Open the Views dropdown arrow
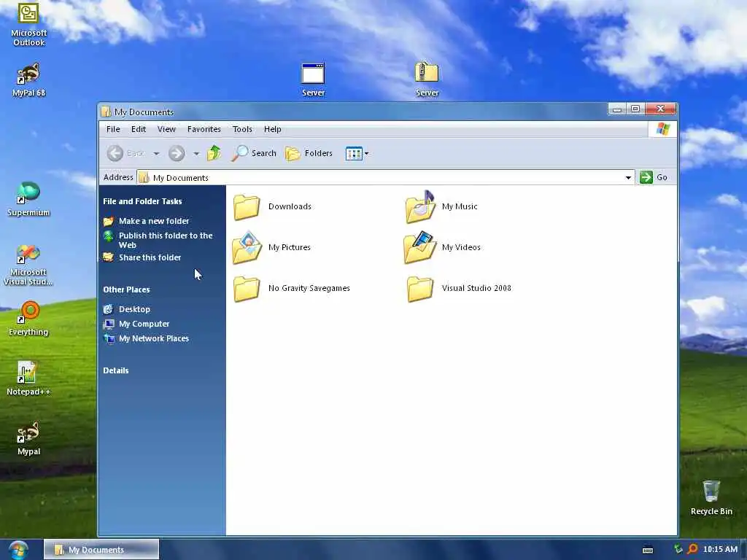This screenshot has width=747, height=560. click(366, 153)
